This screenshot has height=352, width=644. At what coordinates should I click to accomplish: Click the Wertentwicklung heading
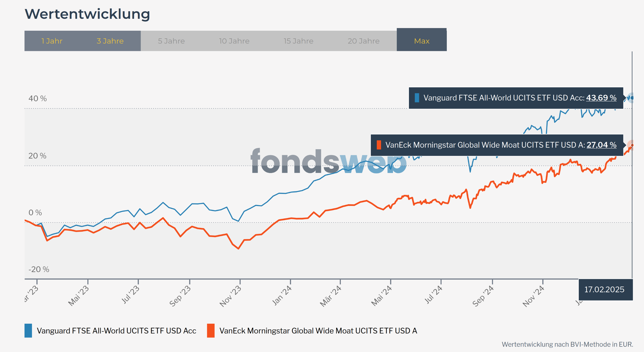[x=87, y=14]
